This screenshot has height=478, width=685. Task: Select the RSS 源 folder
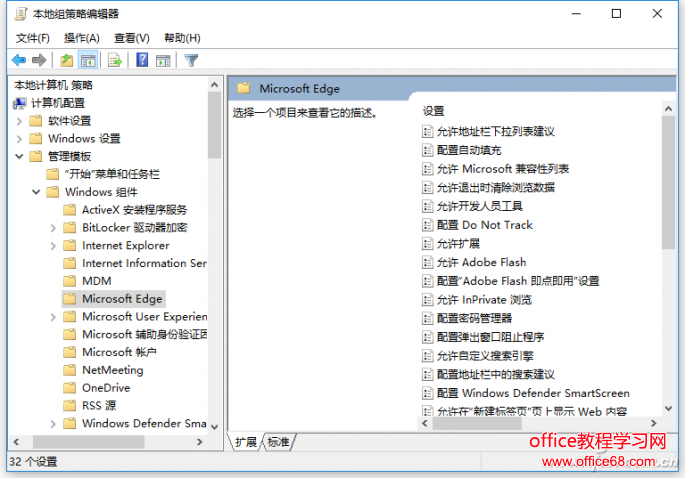[90, 406]
